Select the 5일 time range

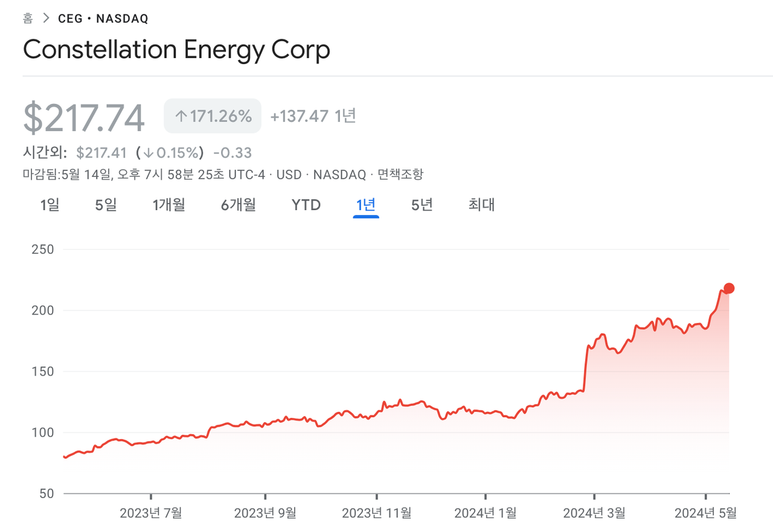106,205
